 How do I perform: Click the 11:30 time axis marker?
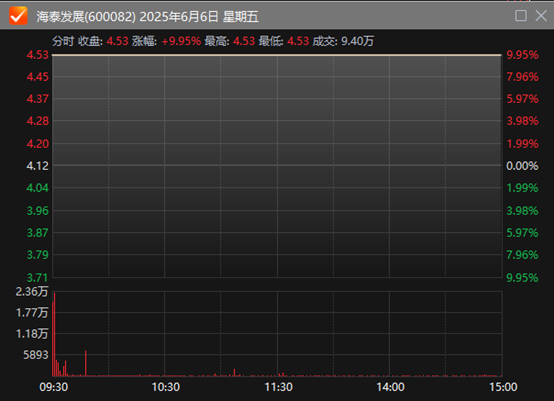(x=278, y=387)
